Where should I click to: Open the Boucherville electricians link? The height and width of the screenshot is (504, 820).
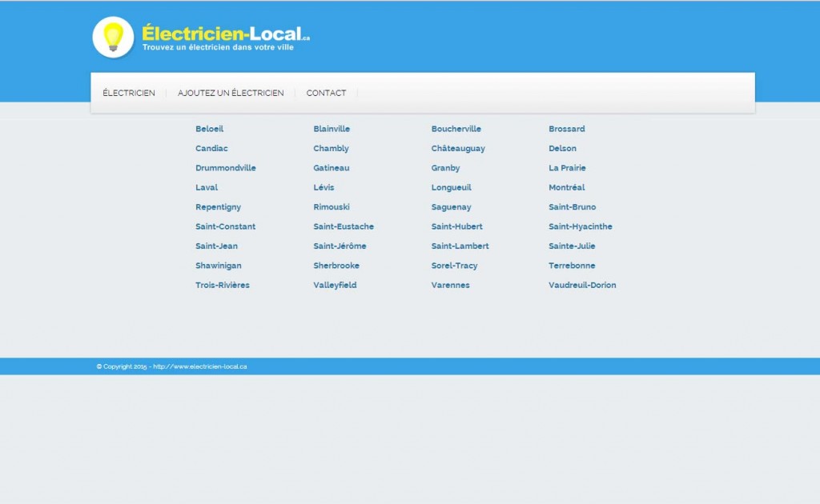point(456,129)
